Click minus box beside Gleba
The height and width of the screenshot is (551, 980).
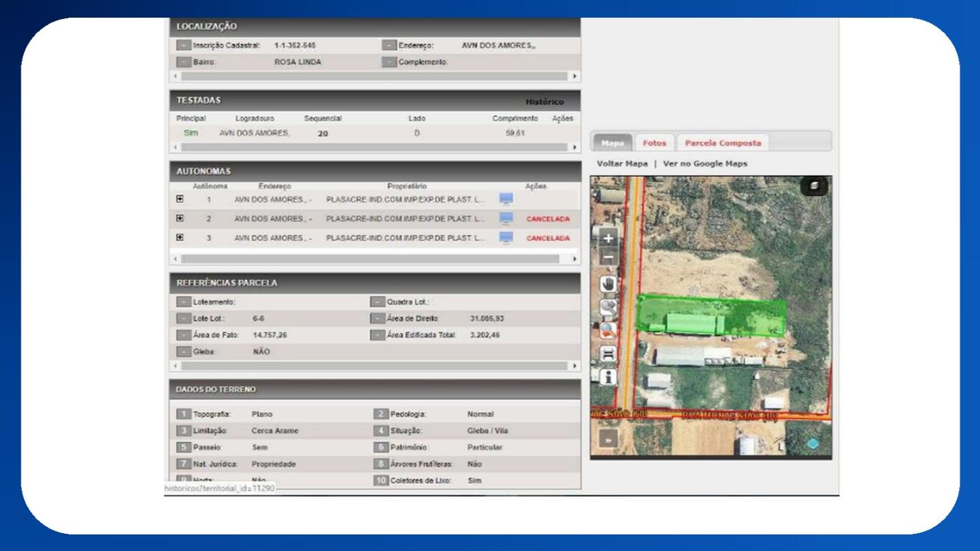[x=183, y=352]
